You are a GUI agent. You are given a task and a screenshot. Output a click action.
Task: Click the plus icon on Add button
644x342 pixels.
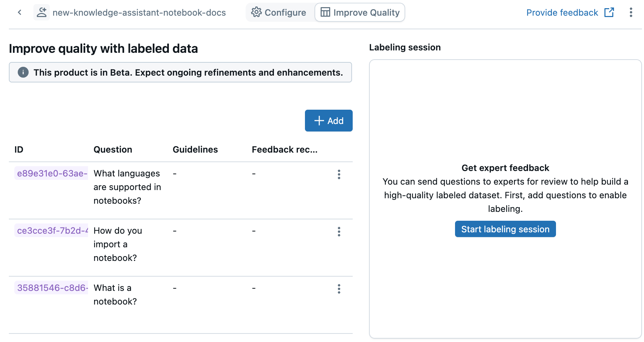319,121
